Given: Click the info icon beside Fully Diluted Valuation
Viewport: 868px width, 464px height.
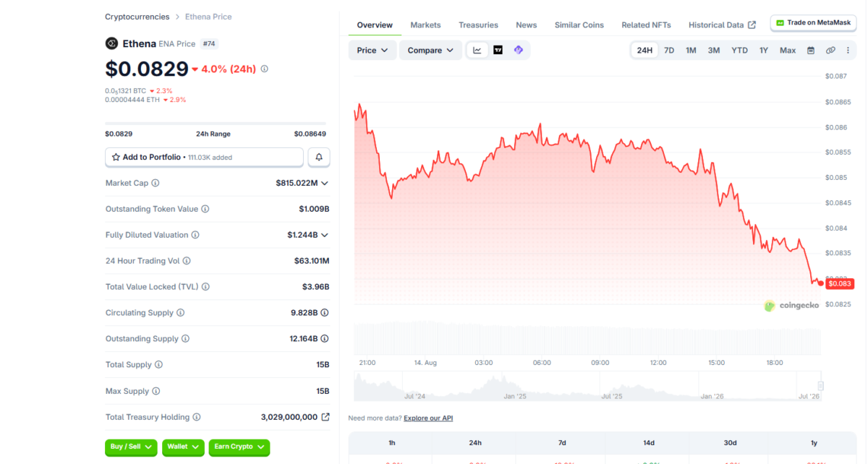Looking at the screenshot, I should point(195,235).
